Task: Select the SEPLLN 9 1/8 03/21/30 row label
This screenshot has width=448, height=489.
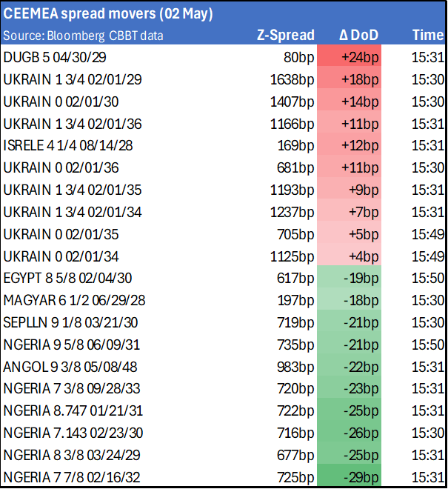Action: [70, 323]
